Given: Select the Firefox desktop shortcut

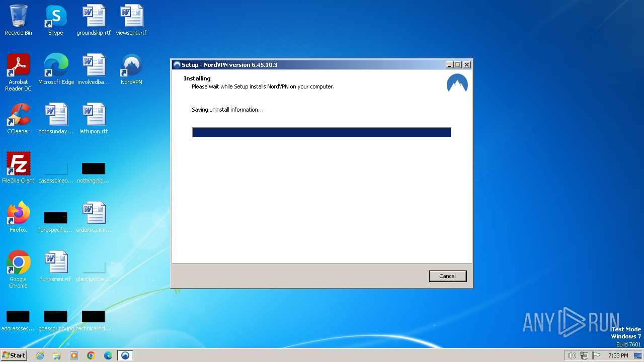Looking at the screenshot, I should pos(18,218).
